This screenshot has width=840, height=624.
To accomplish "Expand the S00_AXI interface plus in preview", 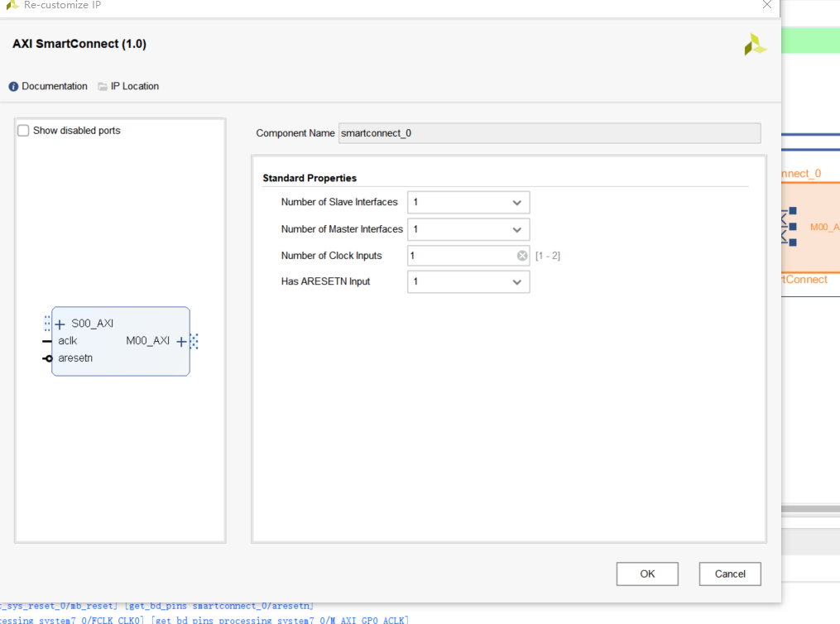I will (x=60, y=324).
